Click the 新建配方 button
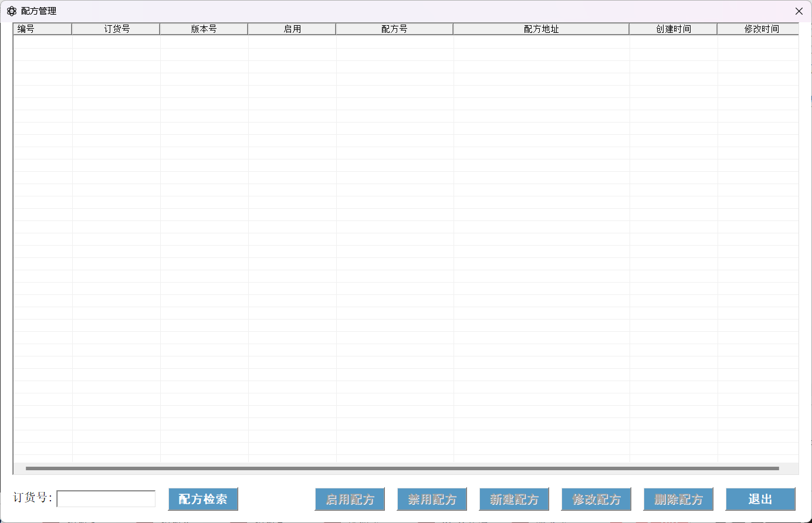The image size is (812, 523). [514, 499]
